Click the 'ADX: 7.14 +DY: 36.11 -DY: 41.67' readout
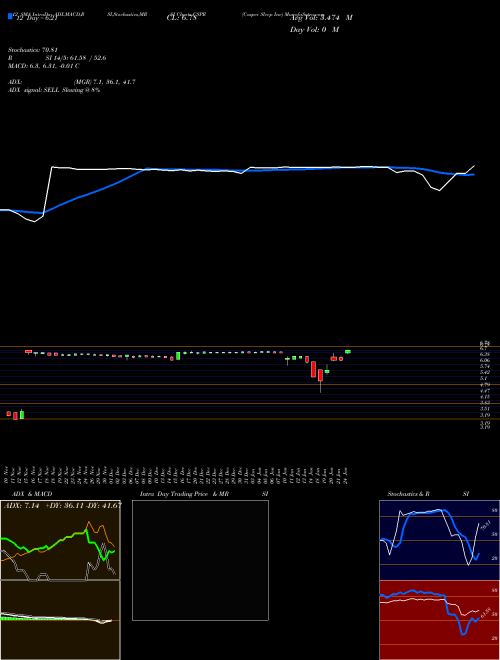 tap(62, 505)
